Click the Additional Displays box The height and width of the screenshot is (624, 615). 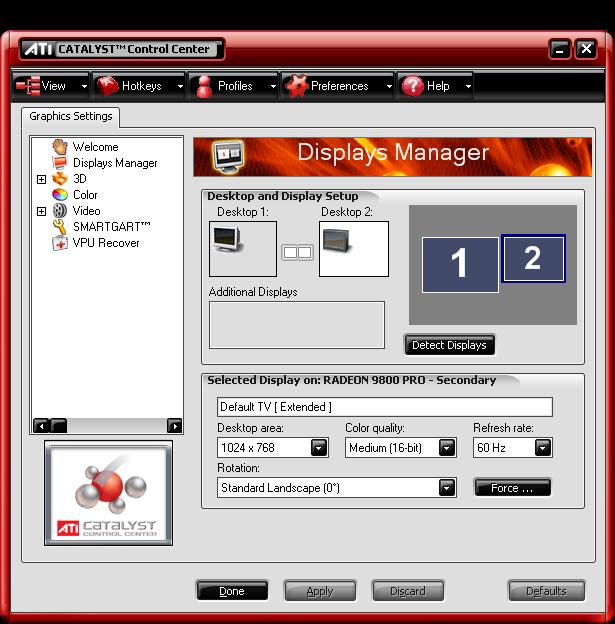[297, 325]
